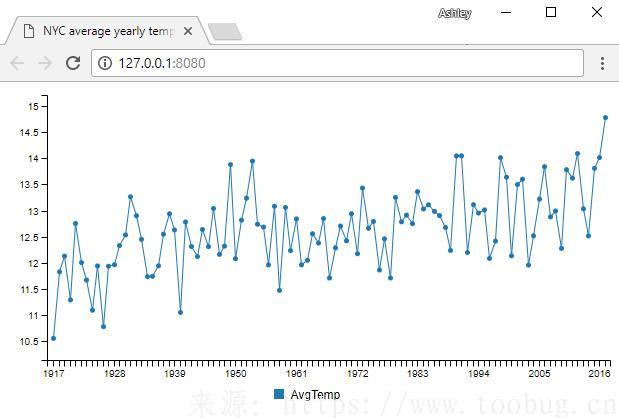
Task: Select the final highest data point
Action: pyautogui.click(x=605, y=117)
